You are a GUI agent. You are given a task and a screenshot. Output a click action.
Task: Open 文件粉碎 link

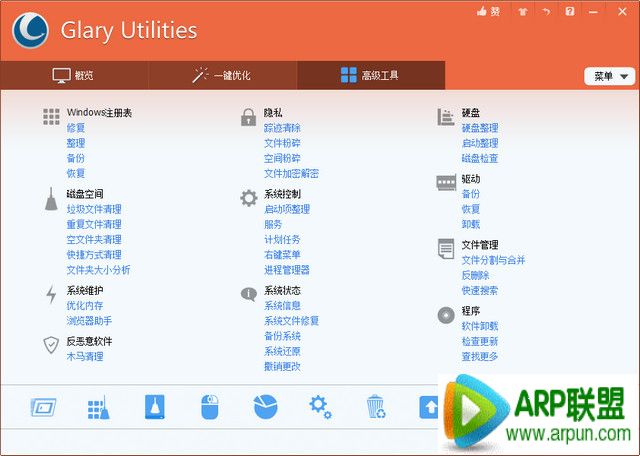[282, 143]
